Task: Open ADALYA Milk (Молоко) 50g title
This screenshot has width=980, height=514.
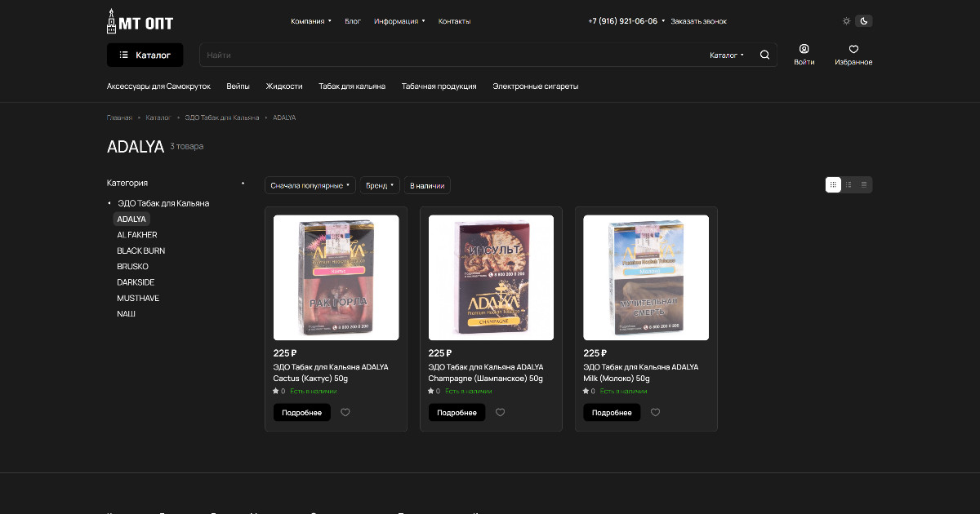Action: (641, 373)
